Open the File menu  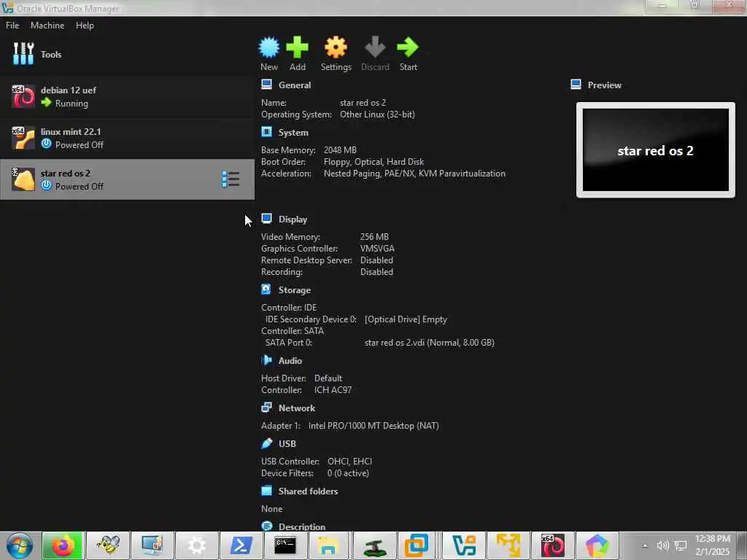tap(12, 26)
